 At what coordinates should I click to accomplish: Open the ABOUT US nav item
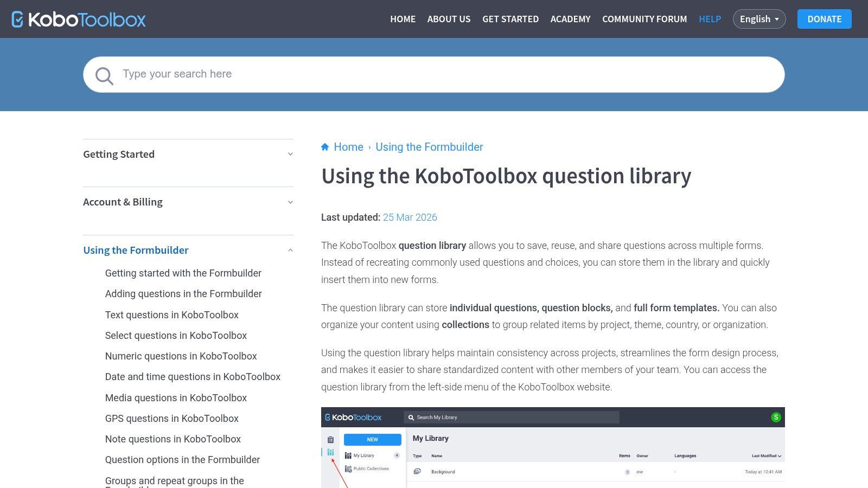click(449, 19)
